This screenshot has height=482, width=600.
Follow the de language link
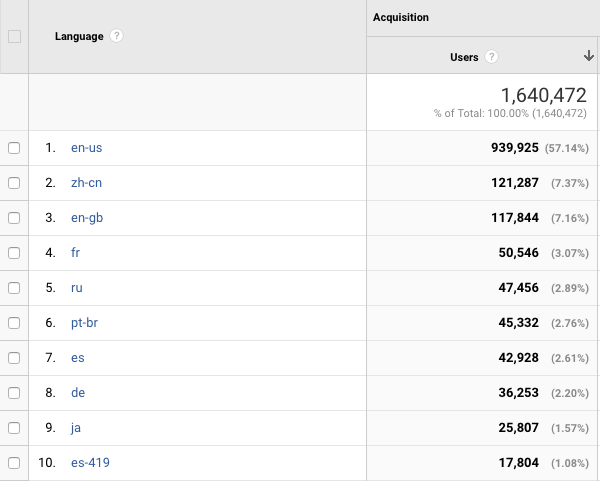coord(78,392)
